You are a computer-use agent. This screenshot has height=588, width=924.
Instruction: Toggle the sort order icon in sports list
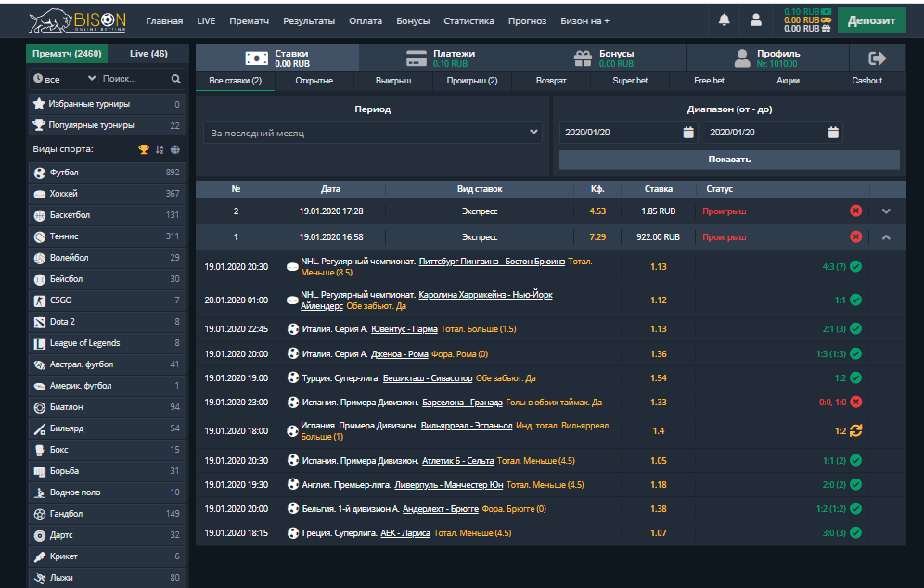(x=160, y=149)
